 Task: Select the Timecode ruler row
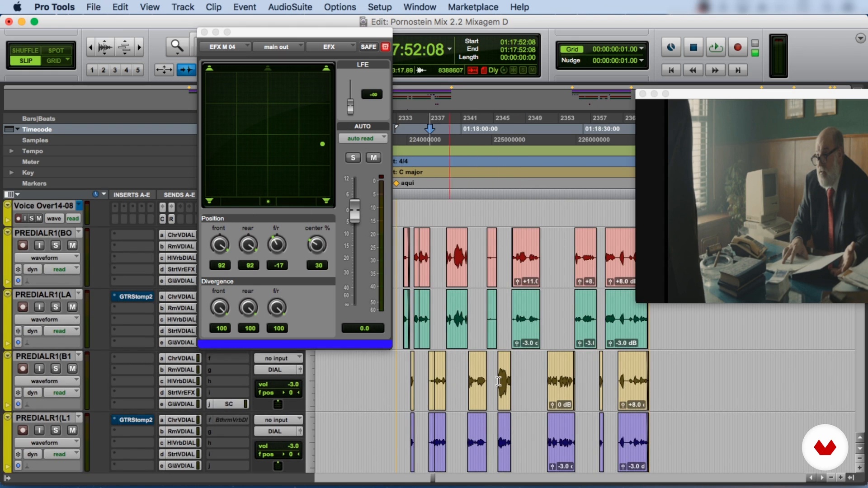(x=100, y=129)
